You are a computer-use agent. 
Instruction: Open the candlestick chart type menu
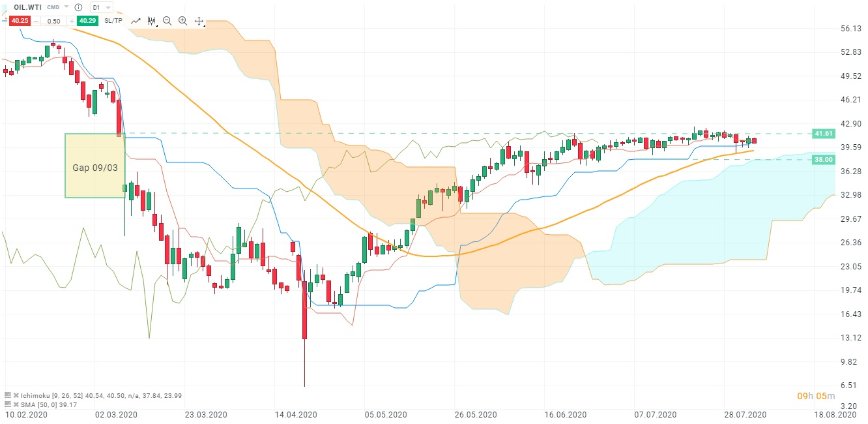[x=152, y=21]
